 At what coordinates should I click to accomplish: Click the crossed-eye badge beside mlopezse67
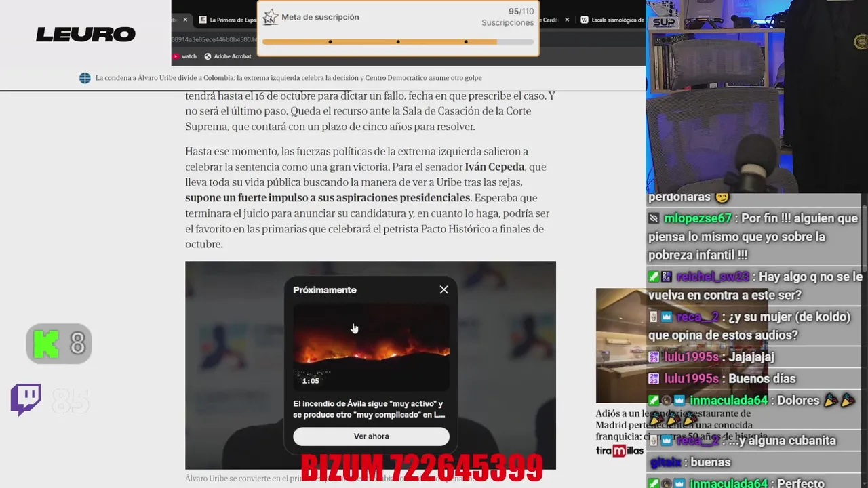tap(654, 218)
